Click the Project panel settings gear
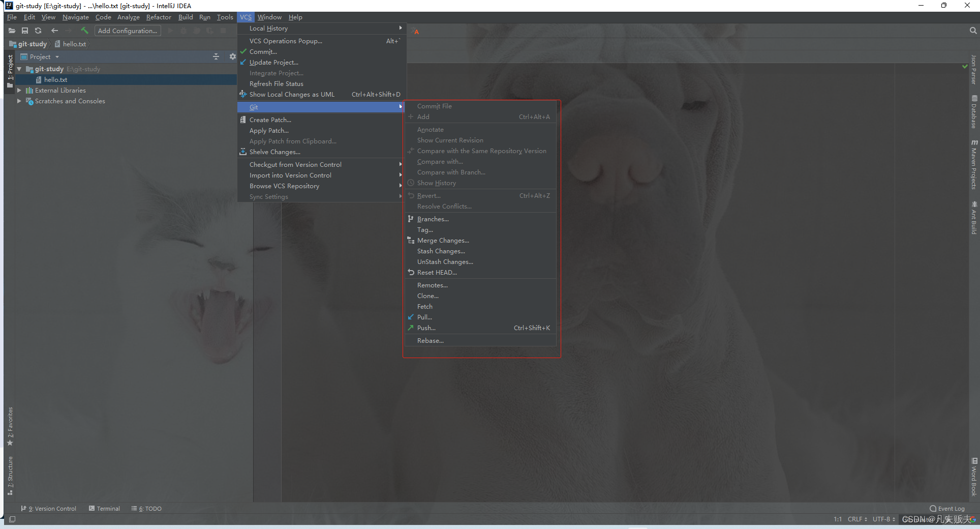The image size is (980, 529). click(x=232, y=56)
